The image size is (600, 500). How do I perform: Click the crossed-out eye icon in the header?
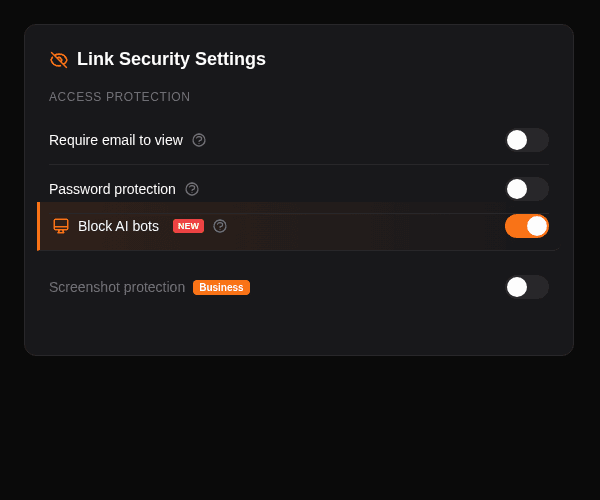[x=59, y=60]
